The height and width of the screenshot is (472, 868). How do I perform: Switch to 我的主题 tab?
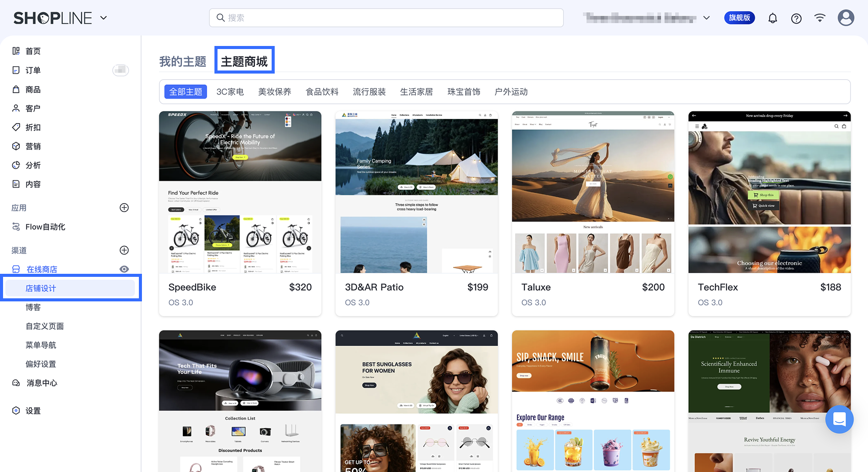[x=183, y=61]
